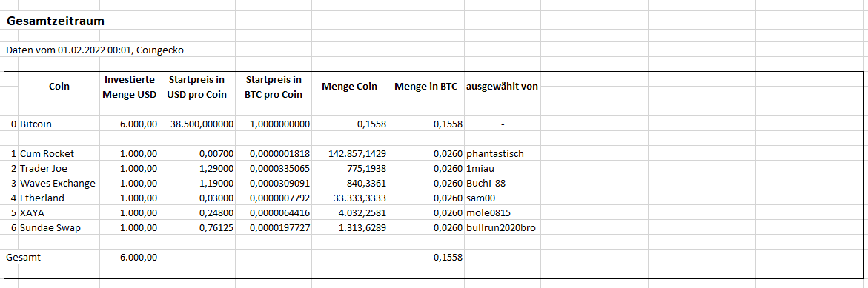Select the Coin column header
Screen dimensions: 868x288
click(x=59, y=86)
